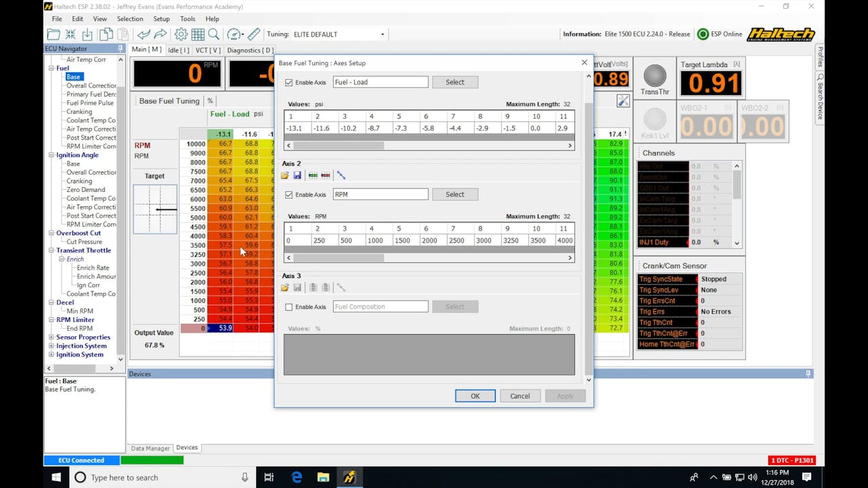This screenshot has width=868, height=488.
Task: Collapse the Fuel section in ECU Navigator
Action: point(51,68)
